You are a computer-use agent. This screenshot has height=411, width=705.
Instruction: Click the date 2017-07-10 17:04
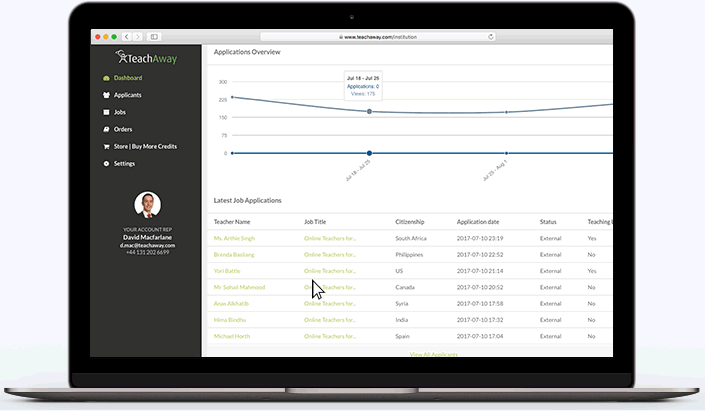480,336
